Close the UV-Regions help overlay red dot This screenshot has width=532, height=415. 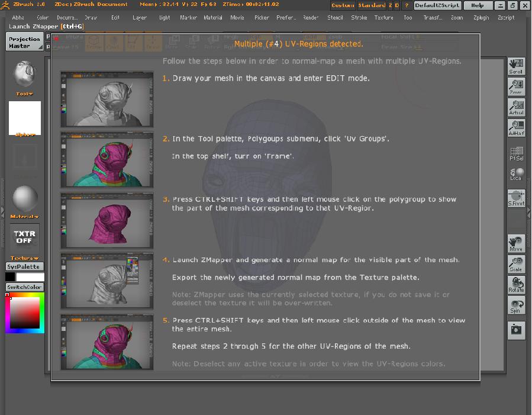56,38
